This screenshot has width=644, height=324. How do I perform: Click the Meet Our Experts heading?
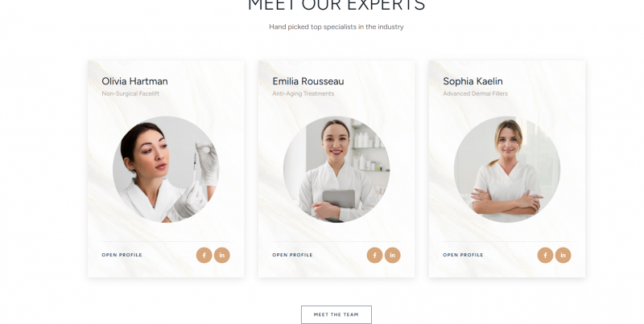[x=336, y=6]
